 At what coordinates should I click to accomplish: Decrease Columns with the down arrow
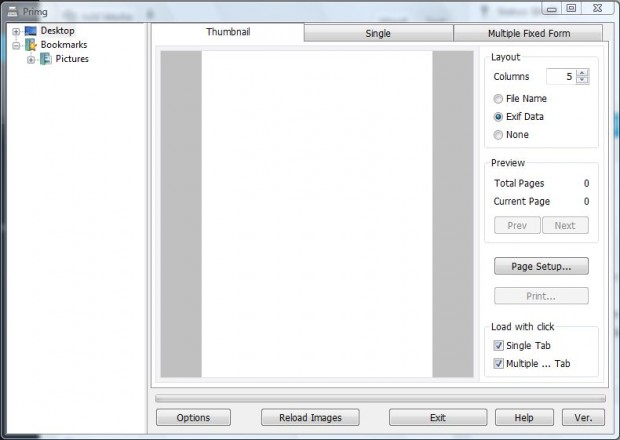click(x=583, y=80)
